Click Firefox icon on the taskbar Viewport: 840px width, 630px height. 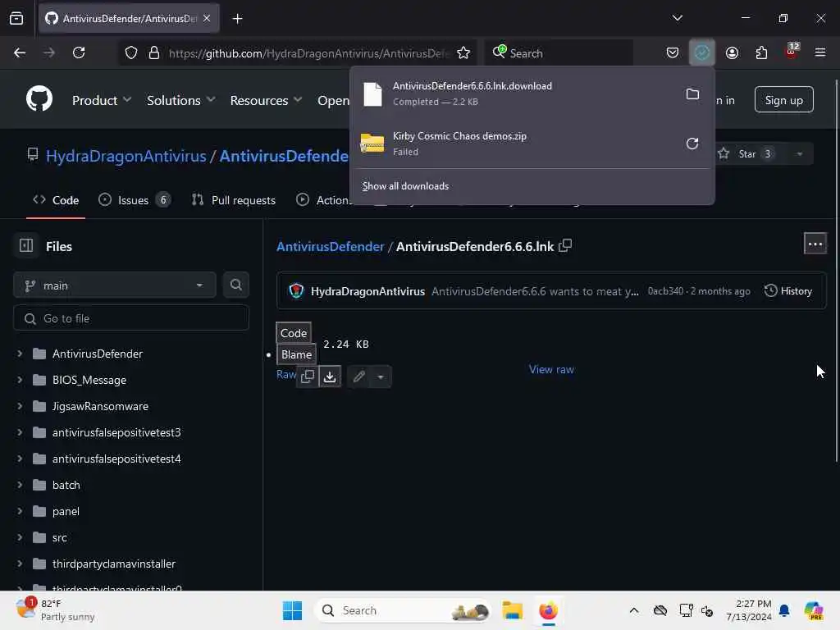coord(548,610)
